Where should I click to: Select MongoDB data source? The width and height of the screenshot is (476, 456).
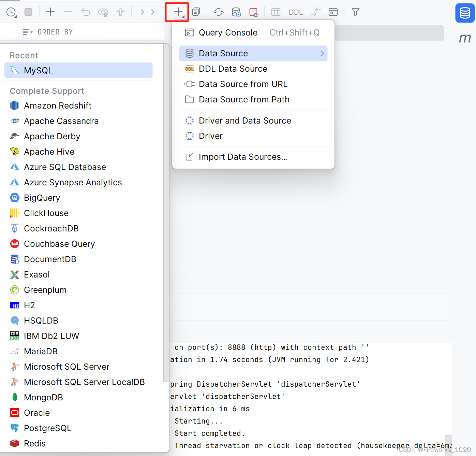[x=78, y=397]
